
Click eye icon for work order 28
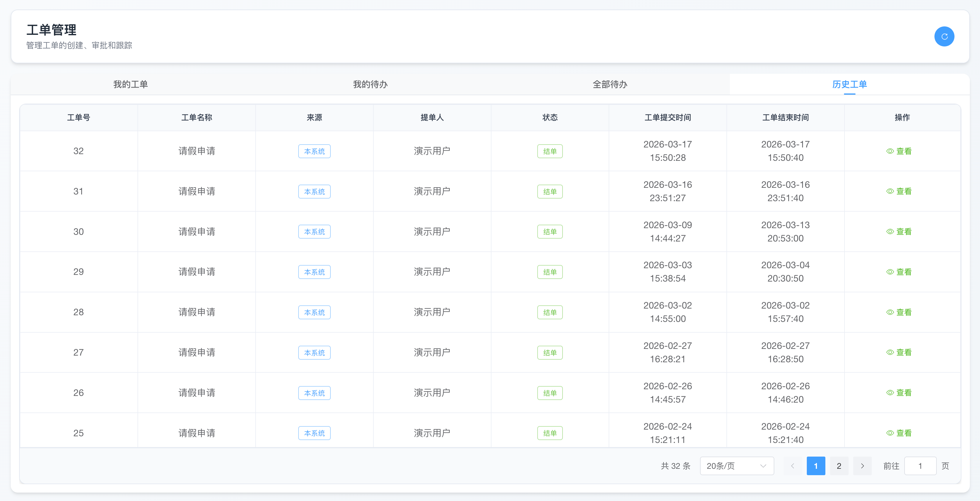coord(890,312)
